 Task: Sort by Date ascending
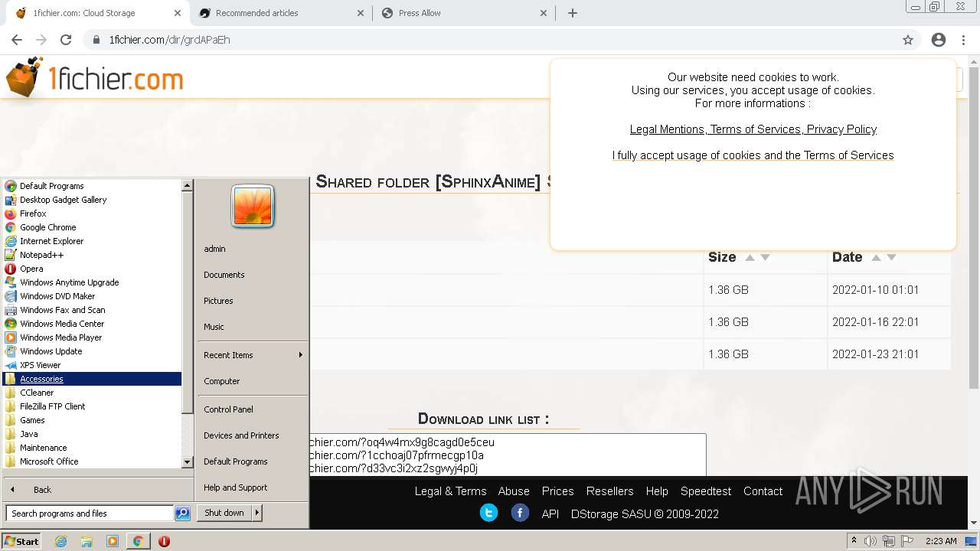click(876, 257)
